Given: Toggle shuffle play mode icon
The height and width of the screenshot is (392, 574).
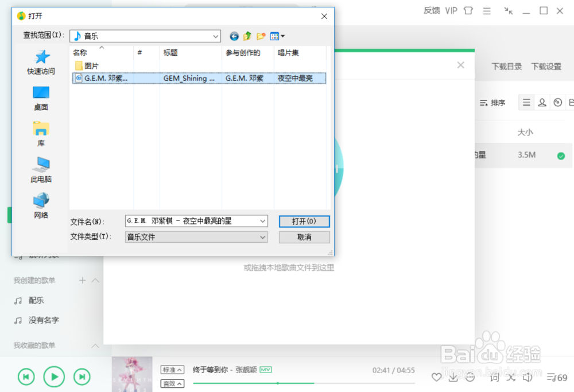Looking at the screenshot, I should tap(510, 377).
